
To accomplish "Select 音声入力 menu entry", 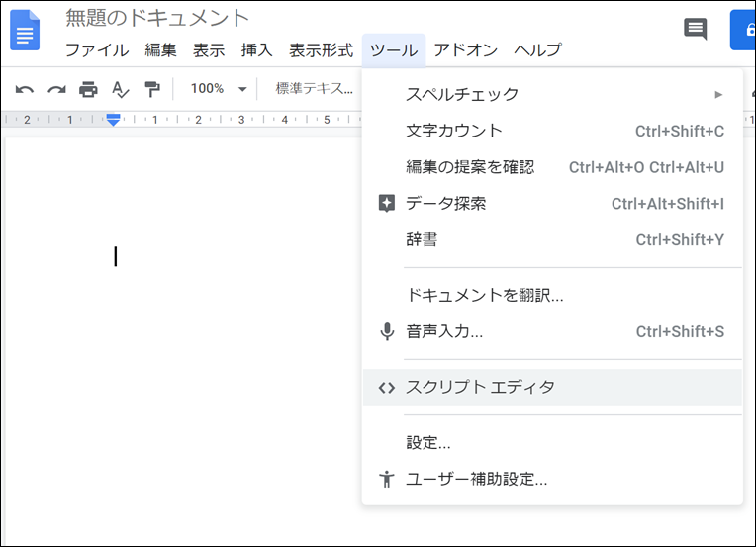I will pos(552,331).
